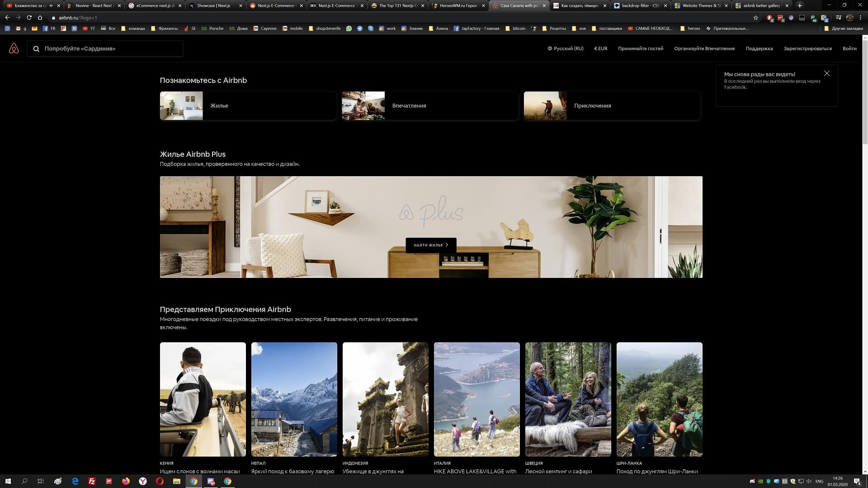The width and height of the screenshot is (868, 488).
Task: Close the Showcase | Next.js tab
Action: [x=241, y=6]
